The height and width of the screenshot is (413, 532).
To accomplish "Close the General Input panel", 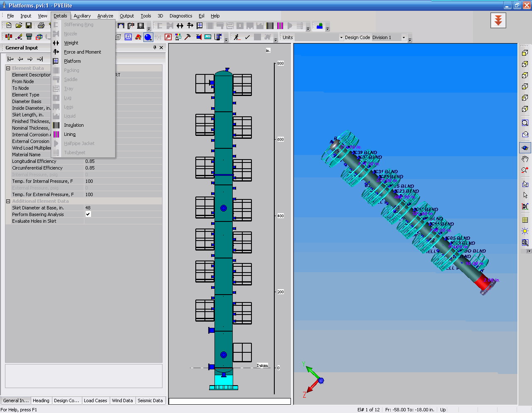I will pyautogui.click(x=161, y=47).
